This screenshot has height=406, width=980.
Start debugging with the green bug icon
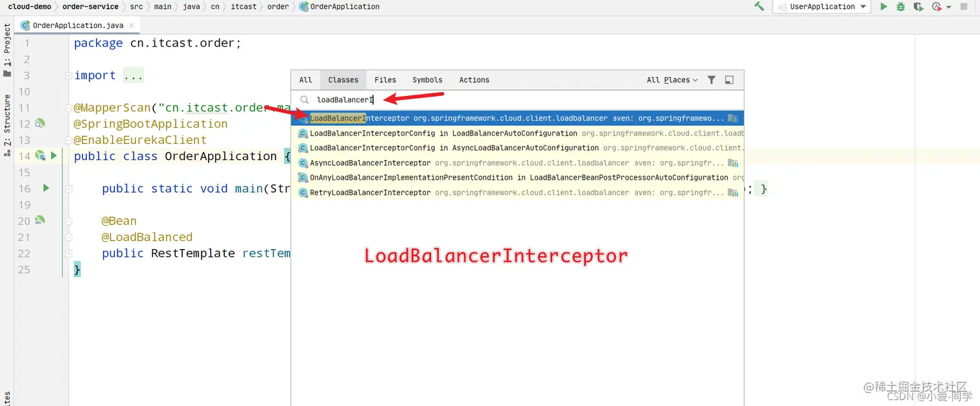click(900, 6)
